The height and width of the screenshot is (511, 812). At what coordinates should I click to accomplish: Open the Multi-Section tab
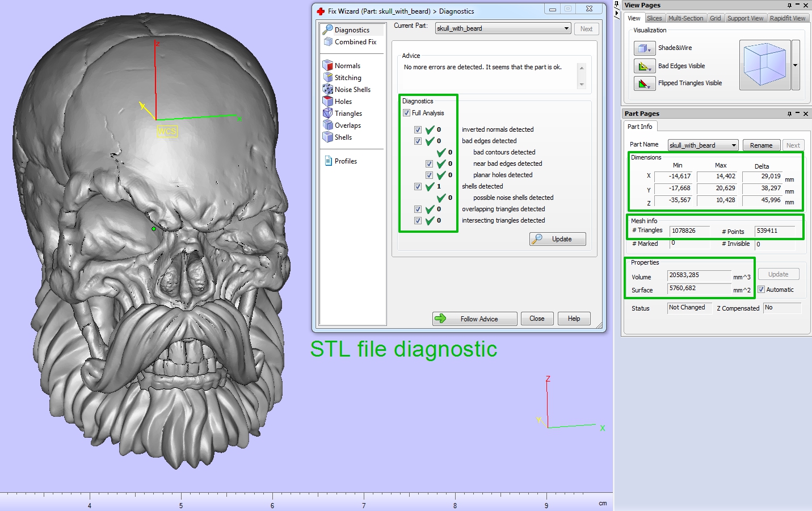coord(685,18)
